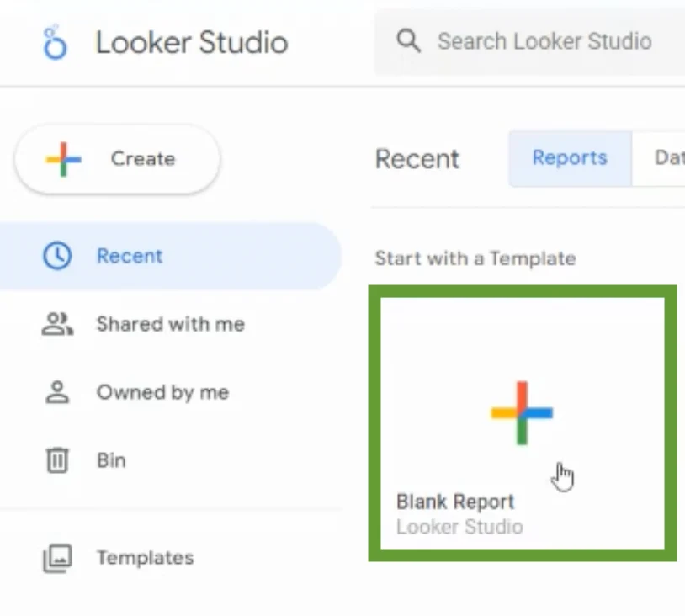The image size is (685, 616).
Task: Click the trash can icon for Bin
Action: (57, 460)
